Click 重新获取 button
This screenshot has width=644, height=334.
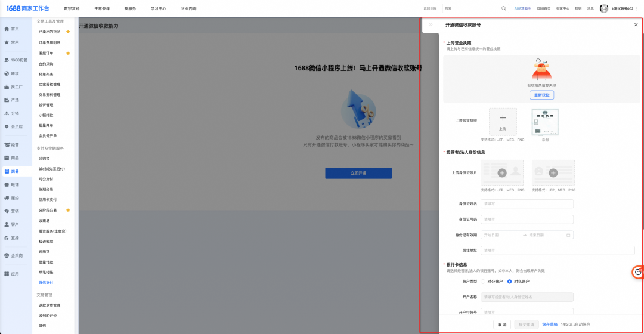click(x=541, y=95)
